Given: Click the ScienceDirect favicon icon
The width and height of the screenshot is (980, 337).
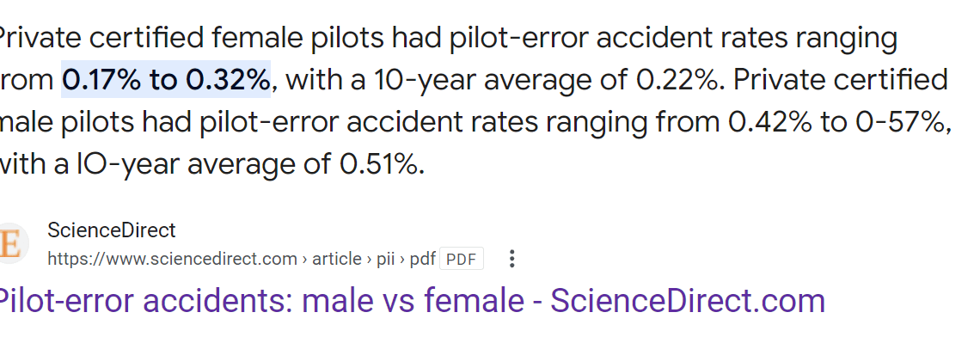Looking at the screenshot, I should tap(9, 244).
